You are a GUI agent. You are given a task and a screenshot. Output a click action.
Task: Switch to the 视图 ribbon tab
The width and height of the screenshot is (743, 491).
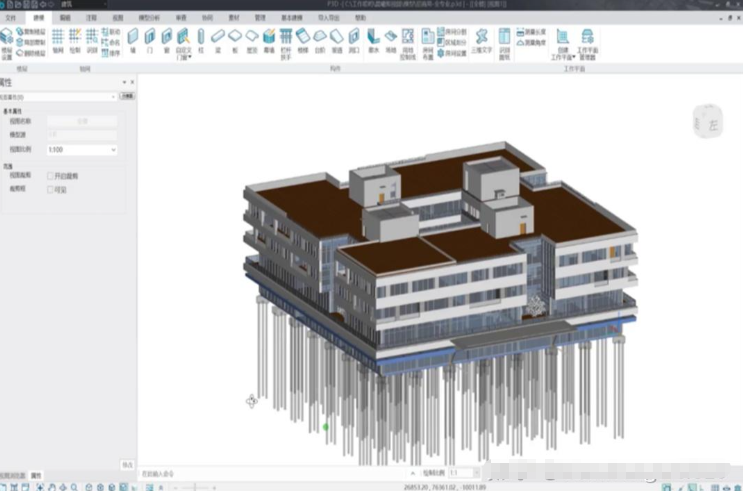[118, 18]
